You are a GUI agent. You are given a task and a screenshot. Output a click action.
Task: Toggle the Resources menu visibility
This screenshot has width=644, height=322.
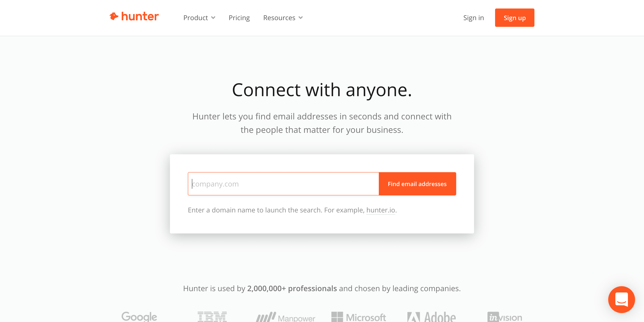point(283,18)
